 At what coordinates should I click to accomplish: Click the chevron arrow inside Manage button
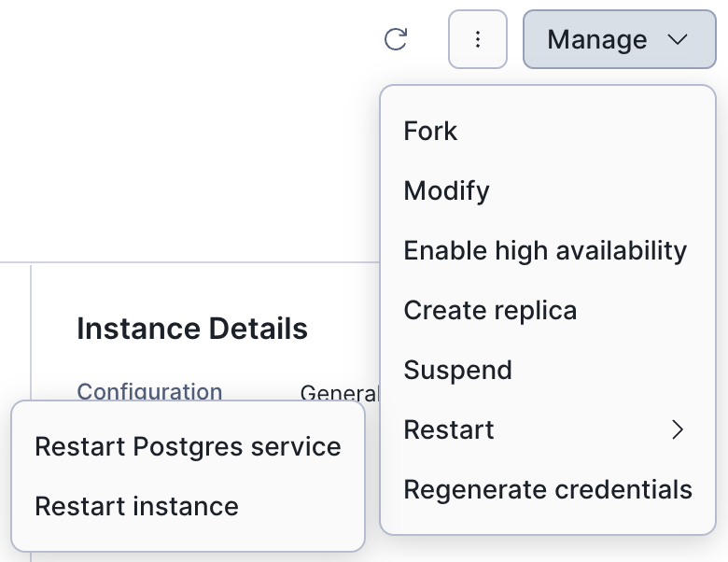tap(678, 39)
